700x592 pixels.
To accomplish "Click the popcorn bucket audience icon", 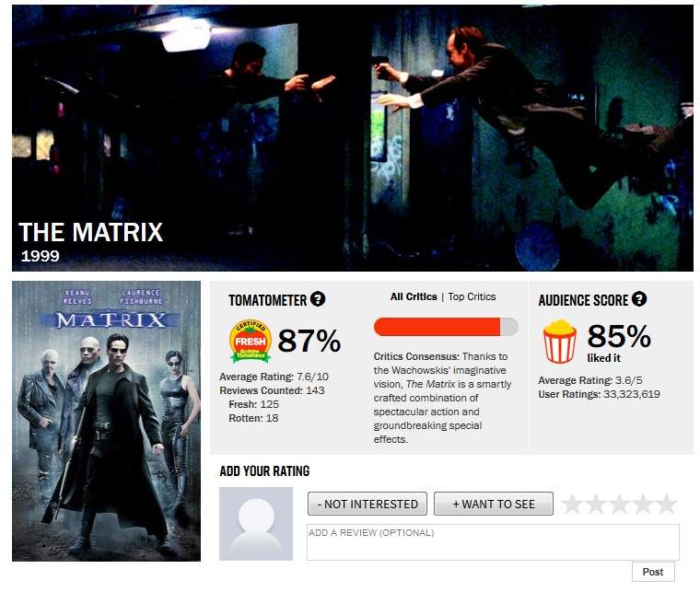I will coord(559,342).
